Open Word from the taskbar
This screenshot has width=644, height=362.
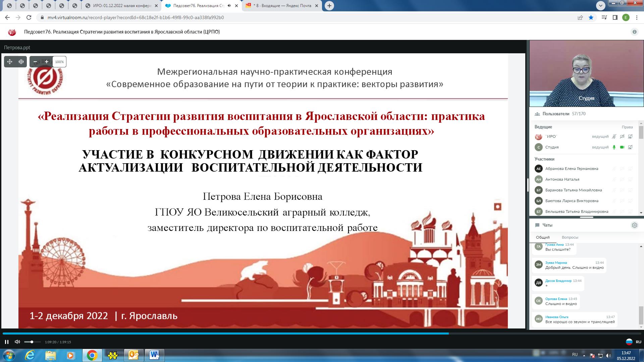pyautogui.click(x=154, y=355)
